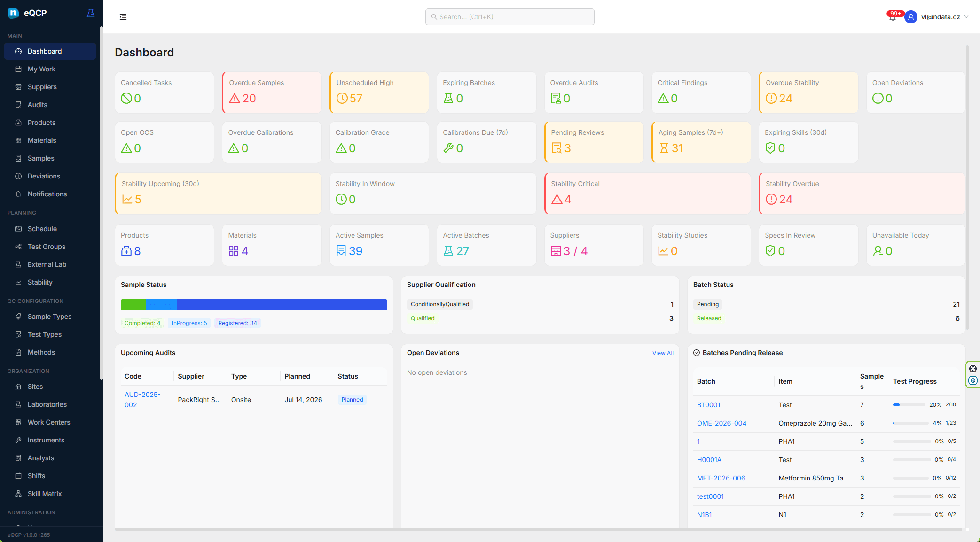980x542 pixels.
Task: Open Dashboard in the sidebar
Action: point(50,51)
